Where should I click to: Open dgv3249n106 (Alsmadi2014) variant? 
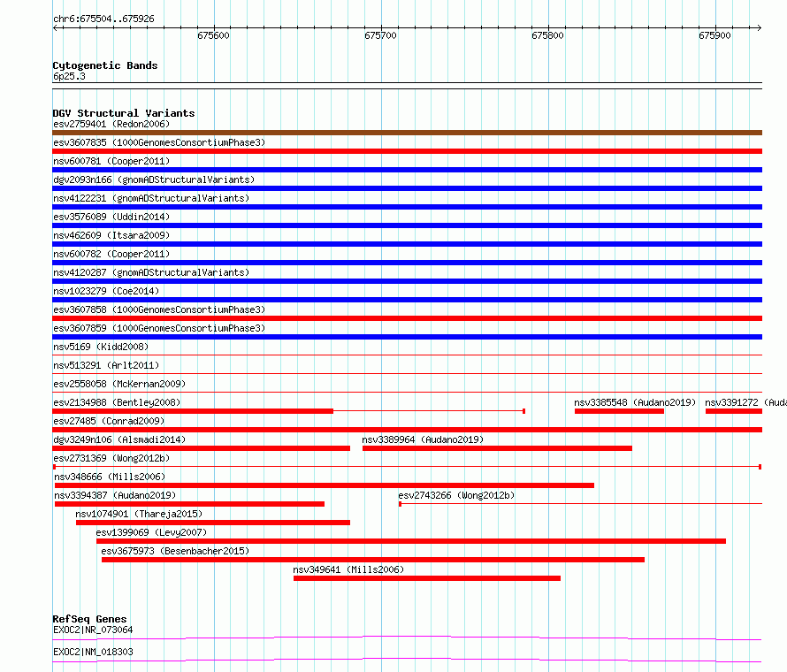tap(119, 439)
